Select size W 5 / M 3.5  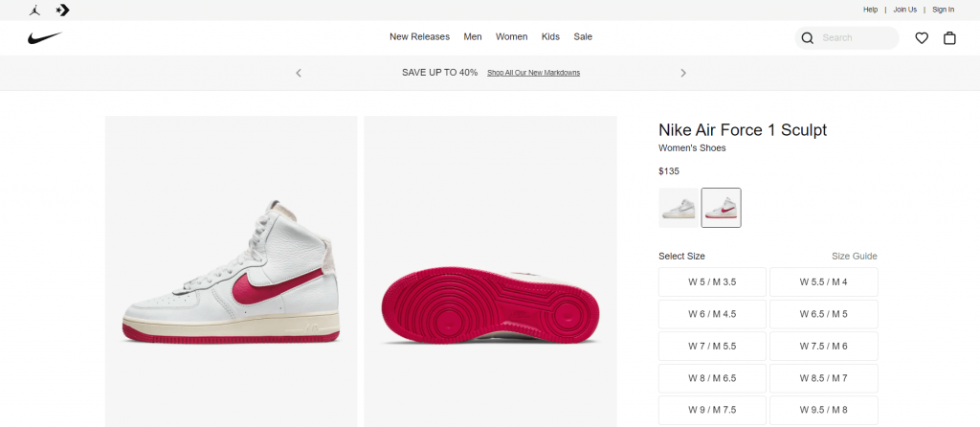point(712,282)
